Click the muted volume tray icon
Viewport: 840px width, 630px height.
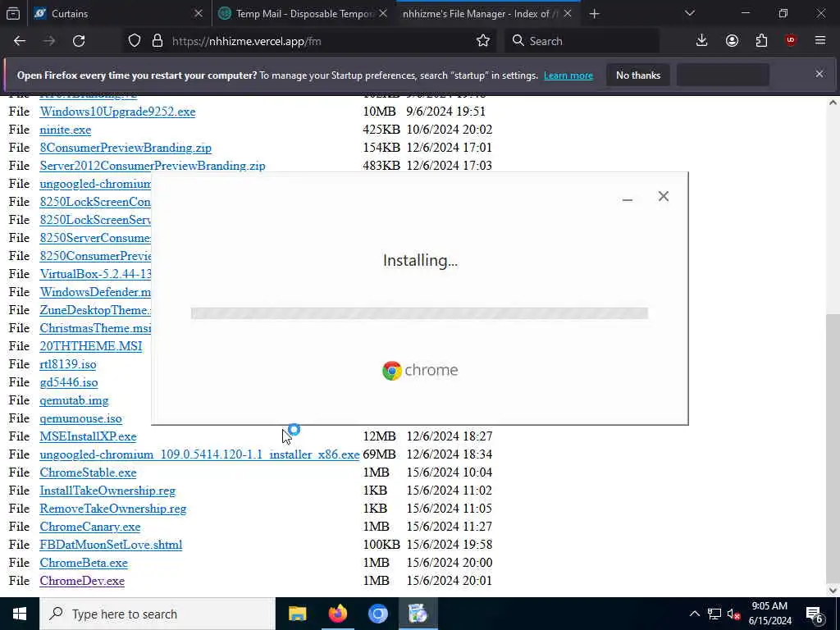pyautogui.click(x=733, y=614)
